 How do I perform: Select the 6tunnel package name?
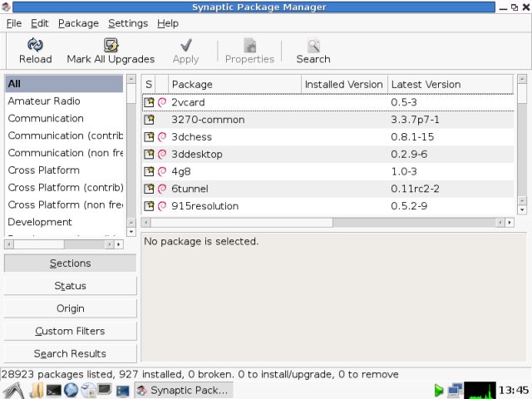coord(190,189)
